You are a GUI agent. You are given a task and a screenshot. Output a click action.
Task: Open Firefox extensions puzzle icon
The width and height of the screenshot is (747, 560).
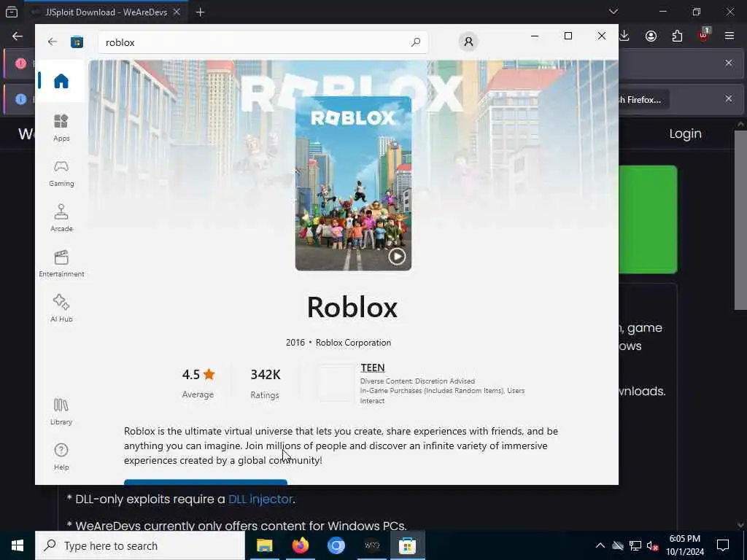pos(677,36)
